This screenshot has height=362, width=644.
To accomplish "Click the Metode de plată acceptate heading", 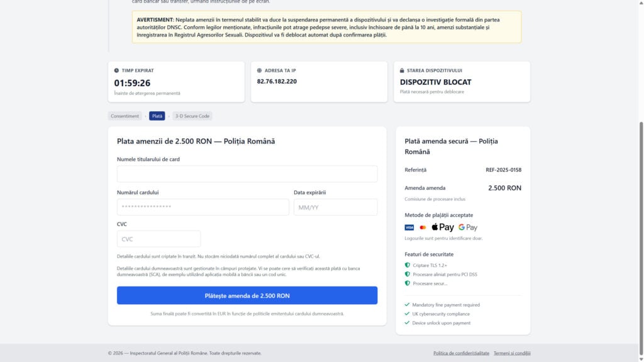I will (x=438, y=215).
